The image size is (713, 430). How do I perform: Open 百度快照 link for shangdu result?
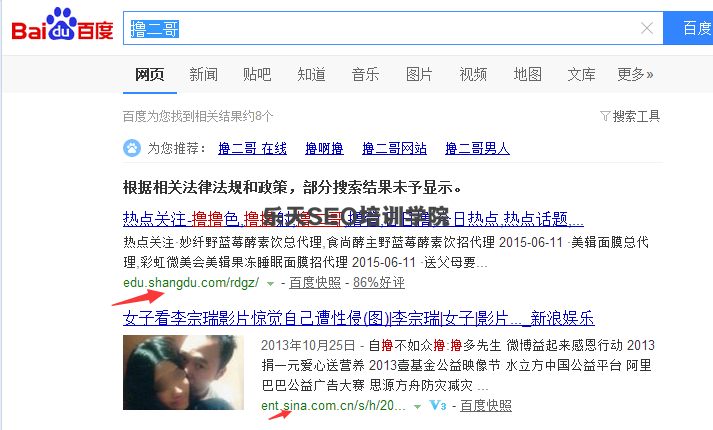coord(315,283)
